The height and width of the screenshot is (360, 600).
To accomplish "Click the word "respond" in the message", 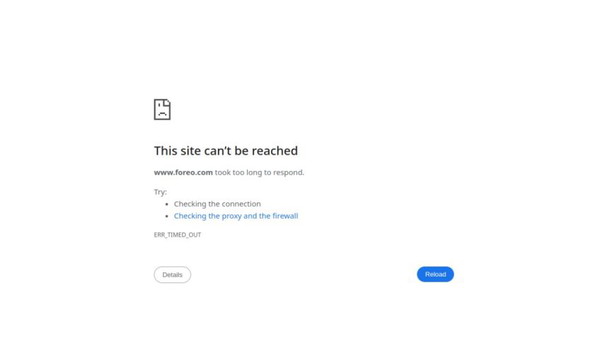I will pyautogui.click(x=288, y=173).
